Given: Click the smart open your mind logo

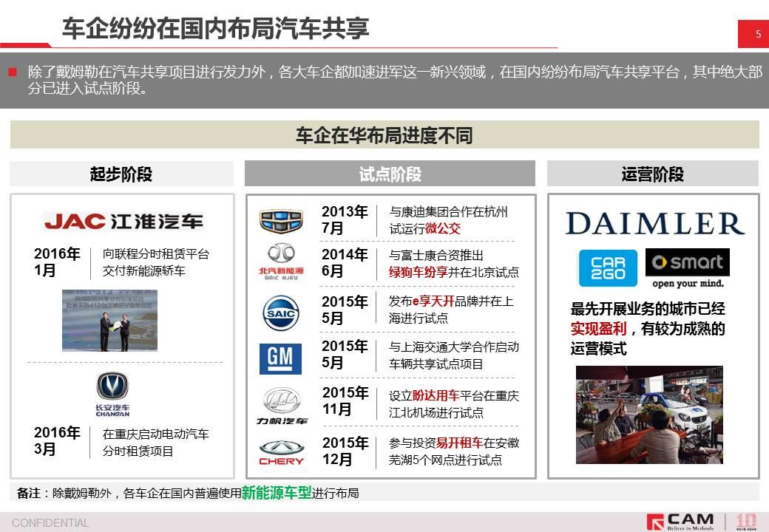Looking at the screenshot, I should pos(688,268).
